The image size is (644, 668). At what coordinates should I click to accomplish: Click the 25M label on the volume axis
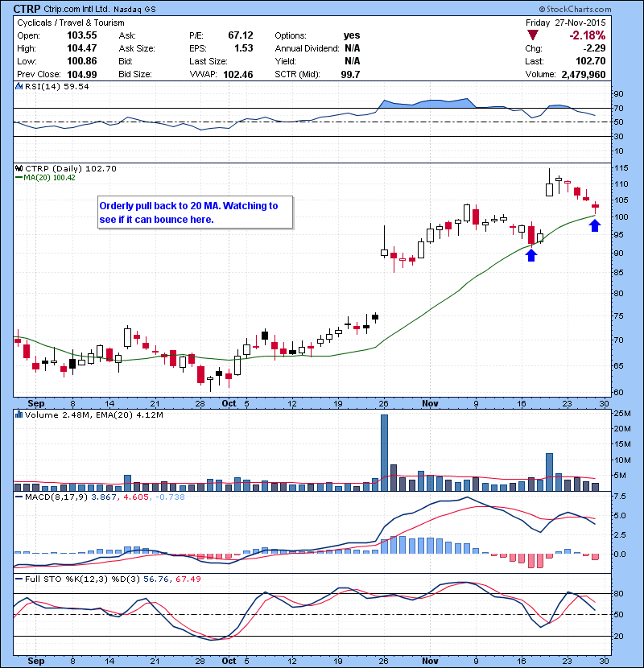[x=621, y=413]
